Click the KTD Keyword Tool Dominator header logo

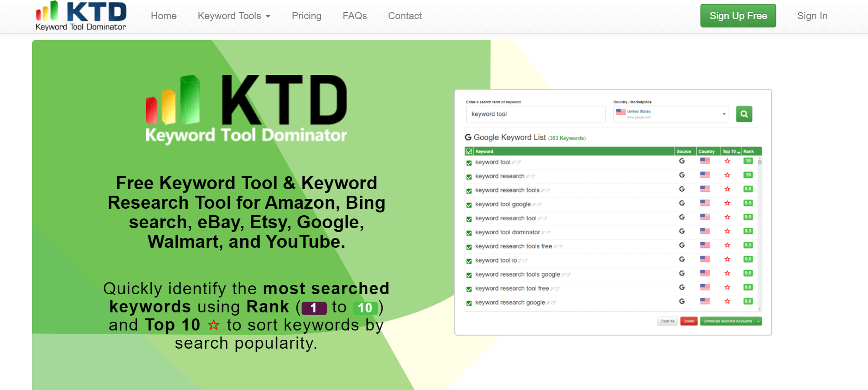[x=81, y=16]
